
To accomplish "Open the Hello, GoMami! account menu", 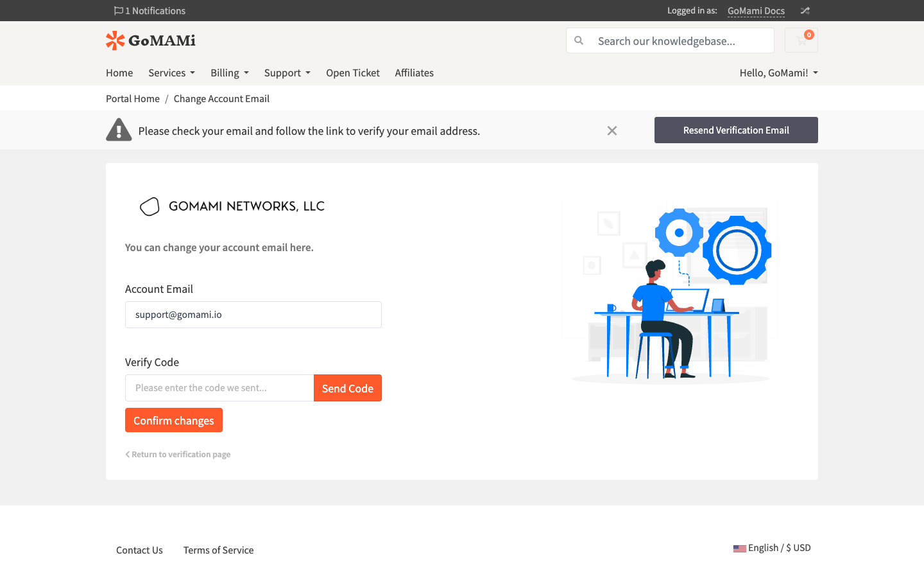I will [x=778, y=73].
